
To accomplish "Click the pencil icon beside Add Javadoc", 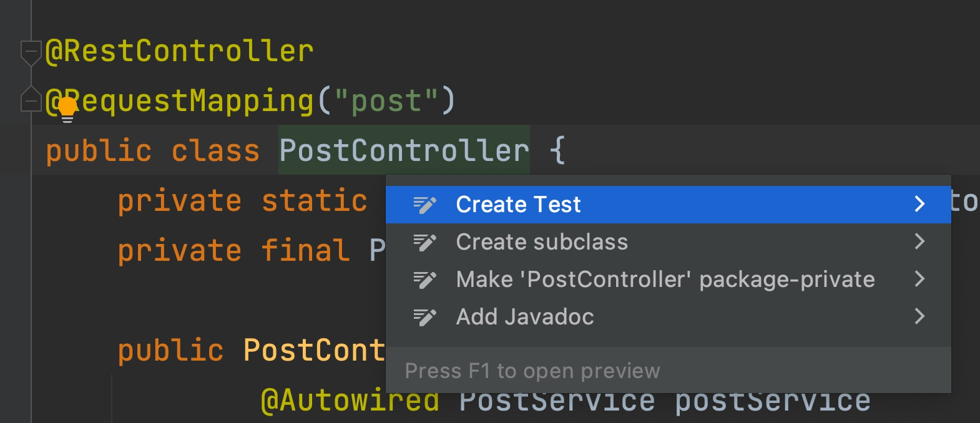I will tap(424, 317).
